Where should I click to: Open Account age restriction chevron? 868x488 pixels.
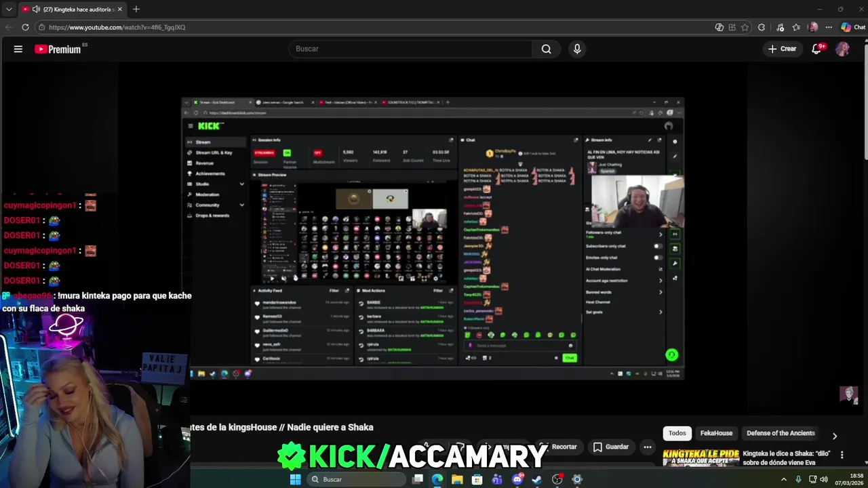[x=660, y=281]
